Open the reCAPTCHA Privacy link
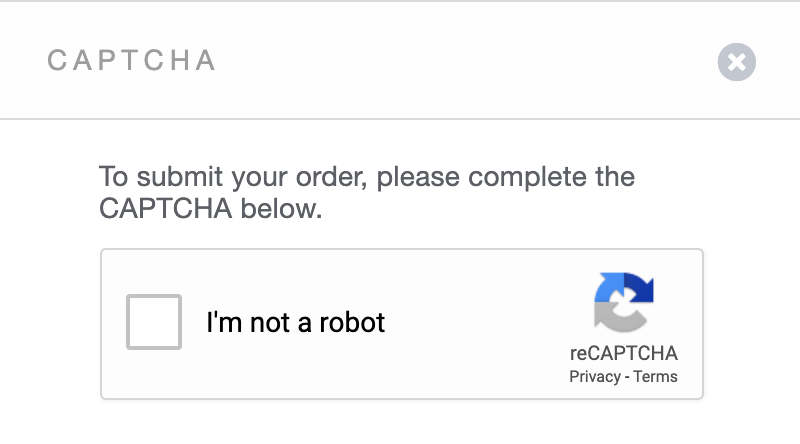 click(x=595, y=377)
